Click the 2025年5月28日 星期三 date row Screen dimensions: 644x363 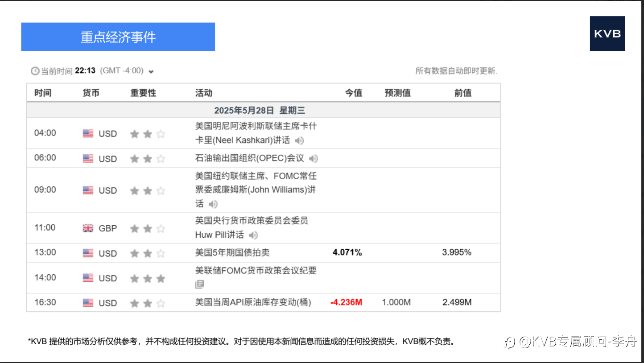(x=263, y=110)
